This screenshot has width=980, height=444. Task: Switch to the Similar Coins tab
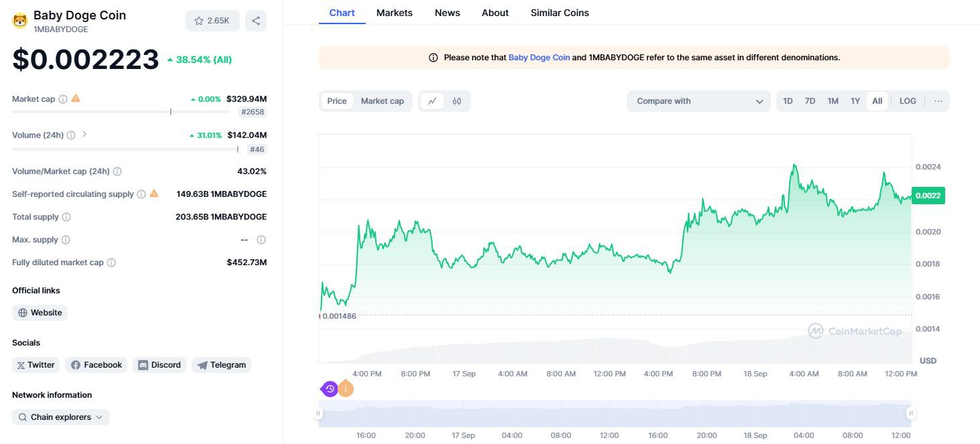tap(560, 13)
